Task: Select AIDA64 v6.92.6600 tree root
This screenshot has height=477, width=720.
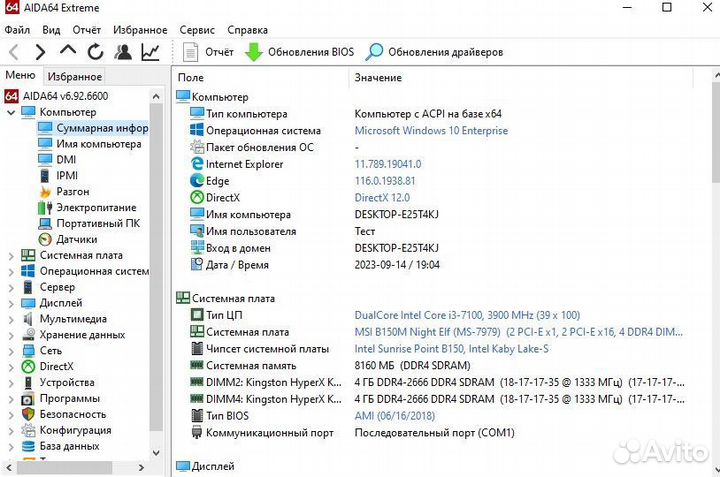Action: pyautogui.click(x=65, y=96)
